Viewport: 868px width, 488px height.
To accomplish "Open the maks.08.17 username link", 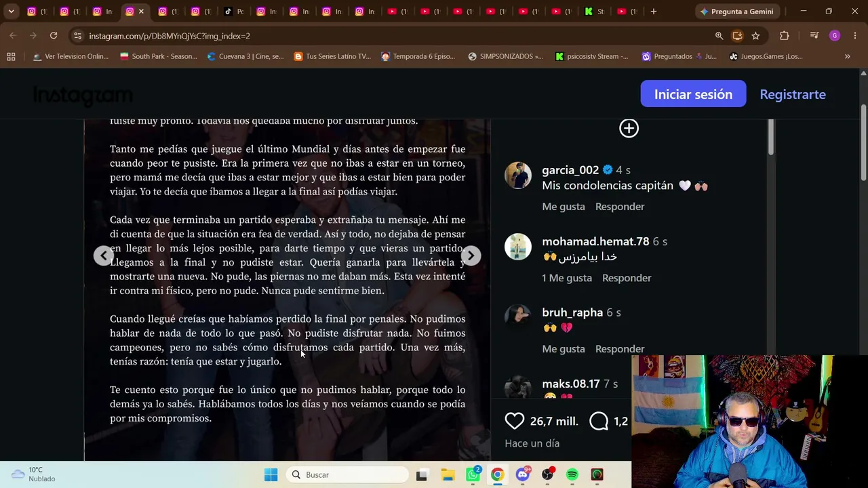I will [x=571, y=384].
